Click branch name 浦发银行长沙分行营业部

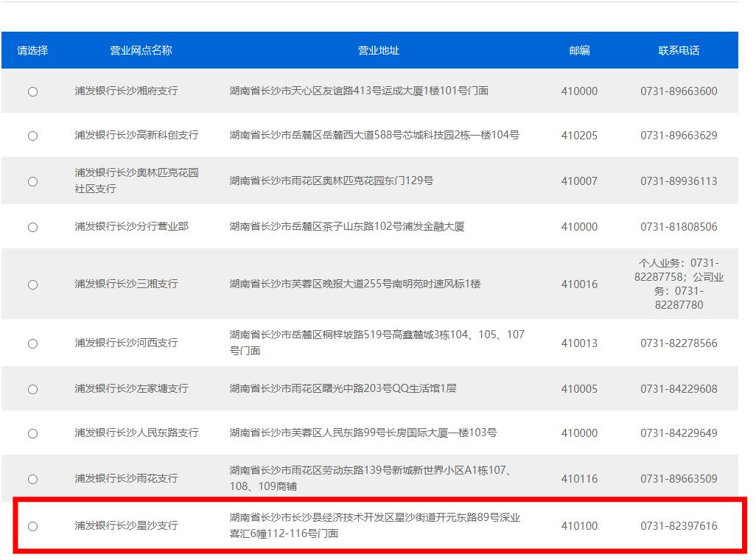click(x=131, y=226)
